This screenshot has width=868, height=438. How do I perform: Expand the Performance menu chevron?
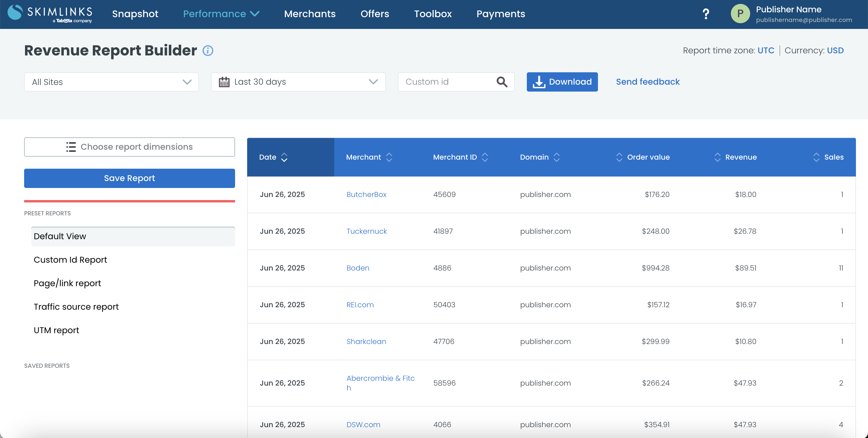(255, 14)
